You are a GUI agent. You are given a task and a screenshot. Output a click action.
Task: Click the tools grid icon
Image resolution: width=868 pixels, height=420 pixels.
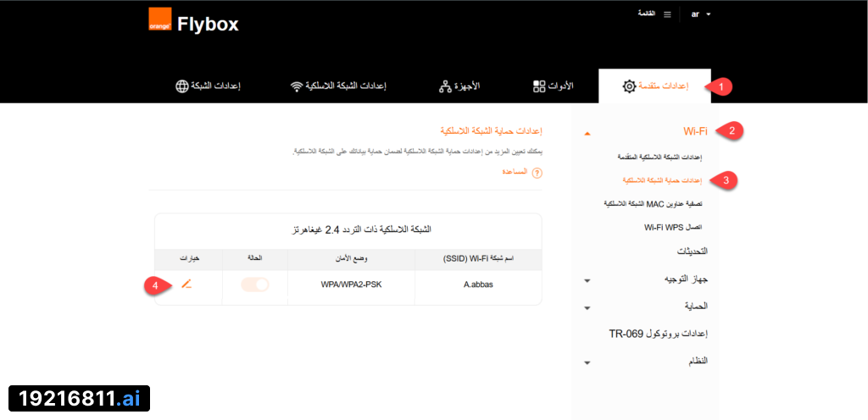(x=539, y=86)
